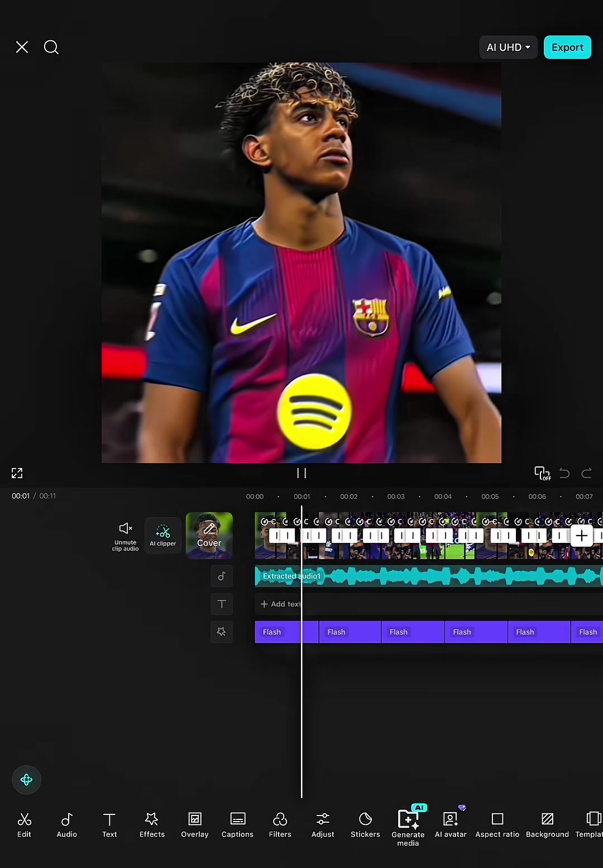Select the Flash effect clip under 00:02
Screen dimensions: 603x868
tap(350, 632)
